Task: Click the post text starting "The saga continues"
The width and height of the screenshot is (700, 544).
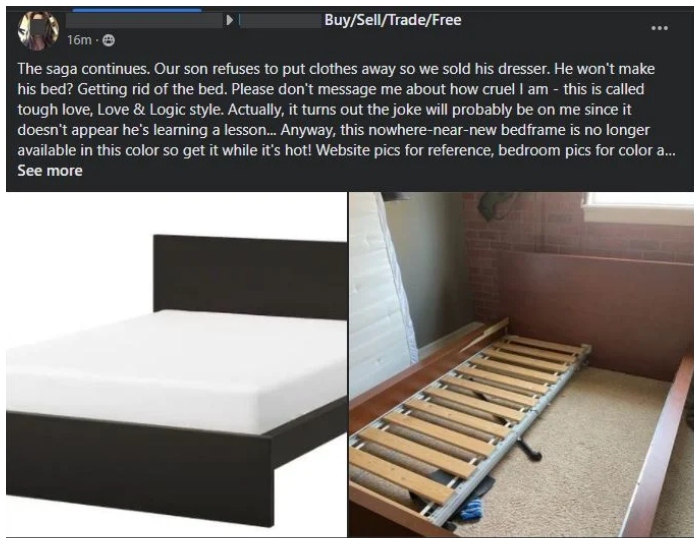Action: [346, 109]
